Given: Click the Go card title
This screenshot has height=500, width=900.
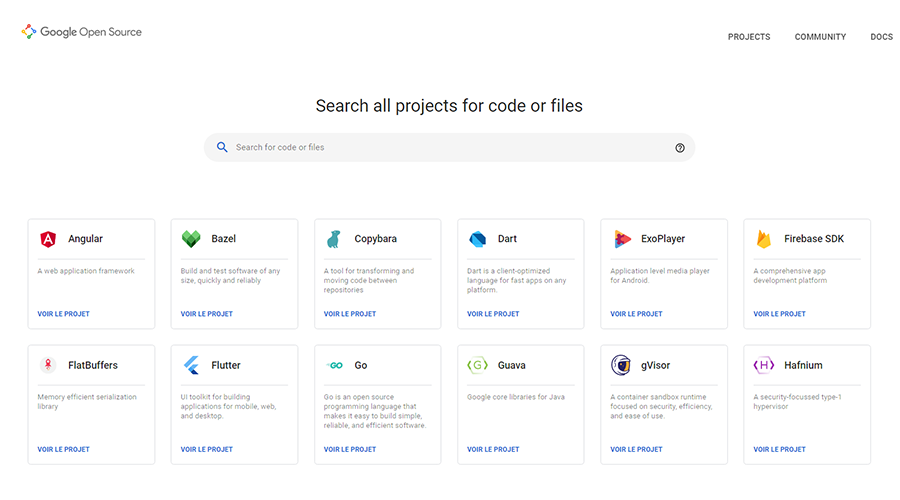Looking at the screenshot, I should coord(360,365).
